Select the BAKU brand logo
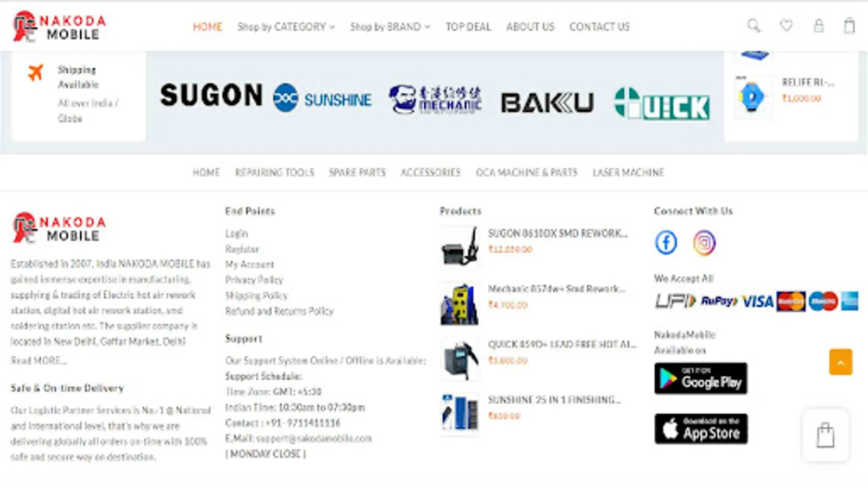Image resolution: width=868 pixels, height=488 pixels. [x=547, y=102]
